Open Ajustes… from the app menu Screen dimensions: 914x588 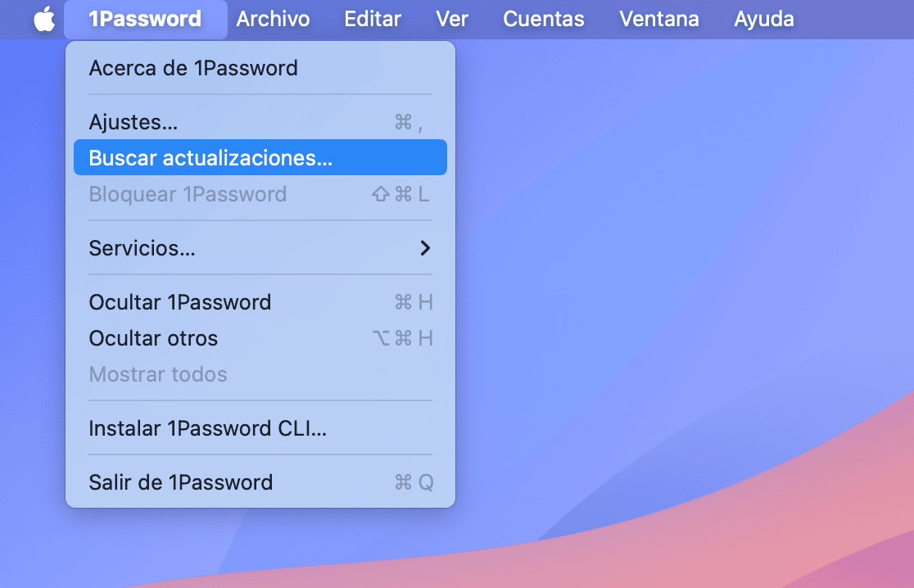(133, 123)
